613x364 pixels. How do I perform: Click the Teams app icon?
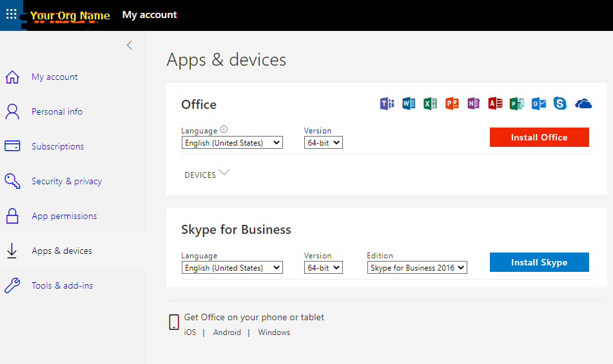tap(387, 104)
